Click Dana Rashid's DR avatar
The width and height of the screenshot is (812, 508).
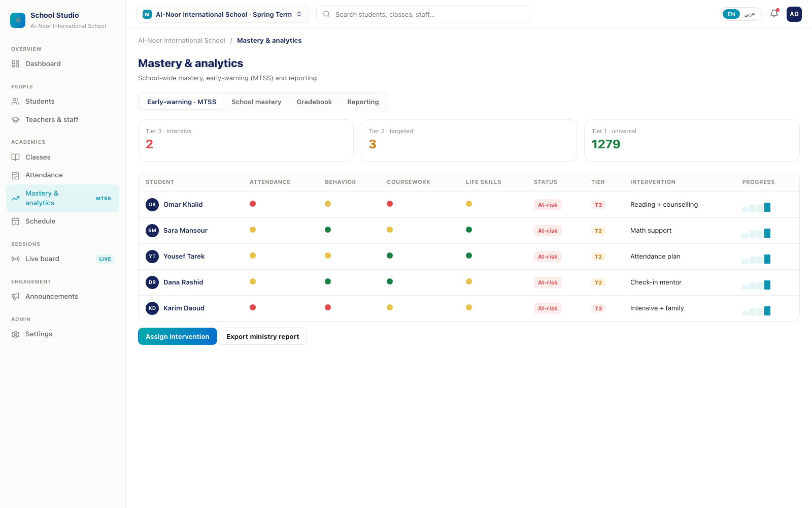pos(152,282)
